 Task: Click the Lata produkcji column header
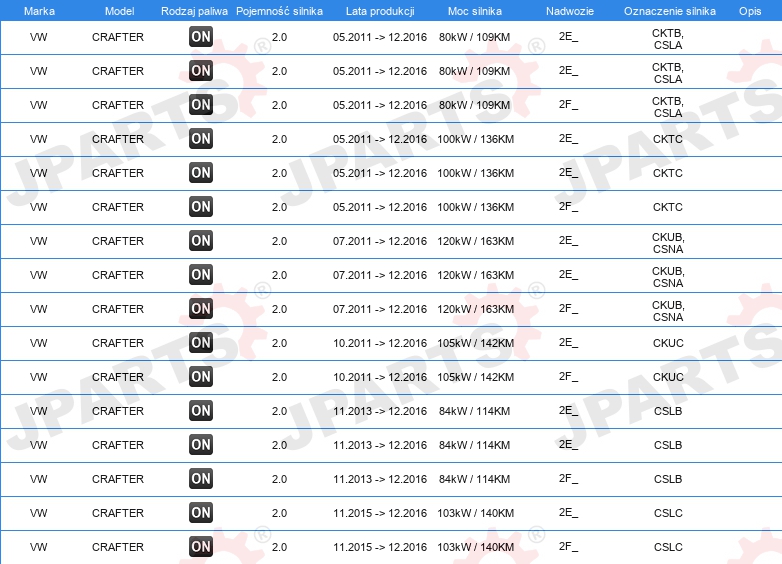[x=380, y=11]
